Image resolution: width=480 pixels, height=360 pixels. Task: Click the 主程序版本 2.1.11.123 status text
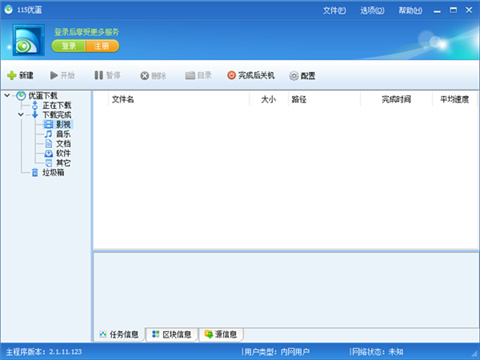pos(44,352)
